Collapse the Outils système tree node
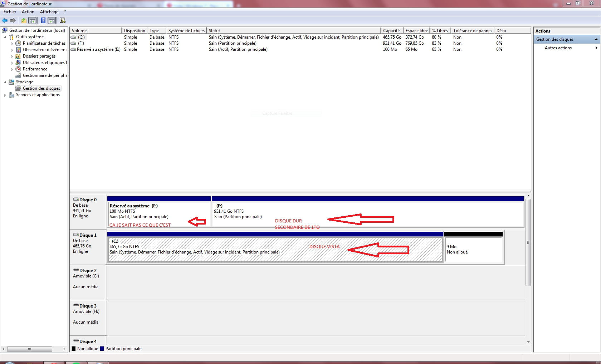Viewport: 601px width, 364px height. (5, 37)
